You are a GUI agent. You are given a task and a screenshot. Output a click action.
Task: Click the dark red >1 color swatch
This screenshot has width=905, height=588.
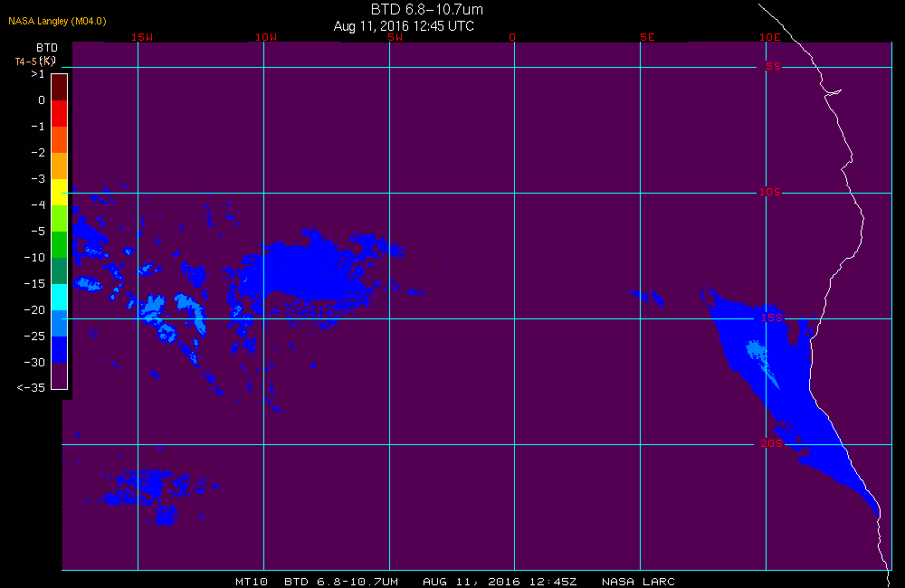click(x=60, y=87)
